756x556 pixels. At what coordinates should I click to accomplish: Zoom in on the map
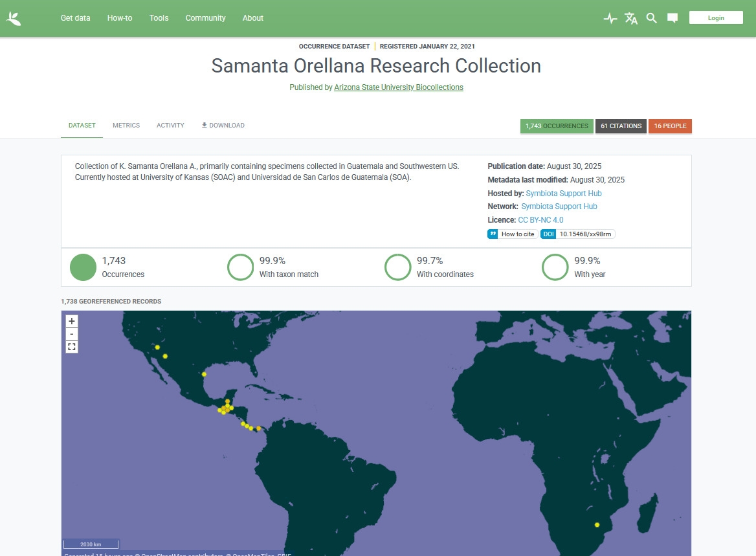[72, 321]
